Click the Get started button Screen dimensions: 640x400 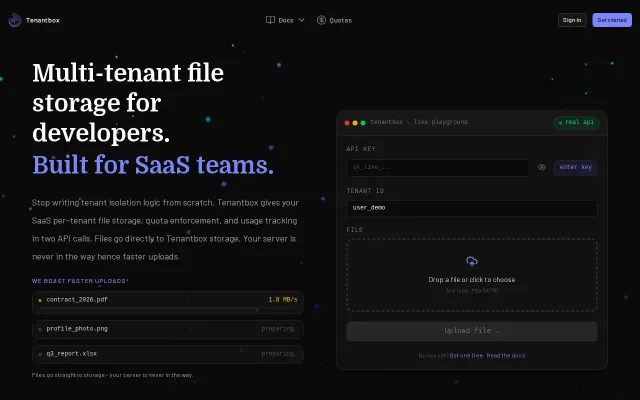point(612,20)
